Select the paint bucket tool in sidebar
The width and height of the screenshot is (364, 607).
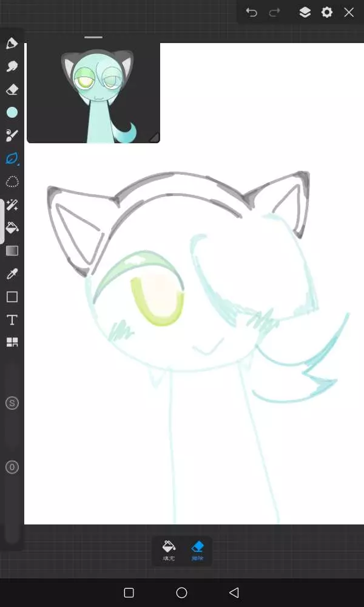tap(12, 228)
